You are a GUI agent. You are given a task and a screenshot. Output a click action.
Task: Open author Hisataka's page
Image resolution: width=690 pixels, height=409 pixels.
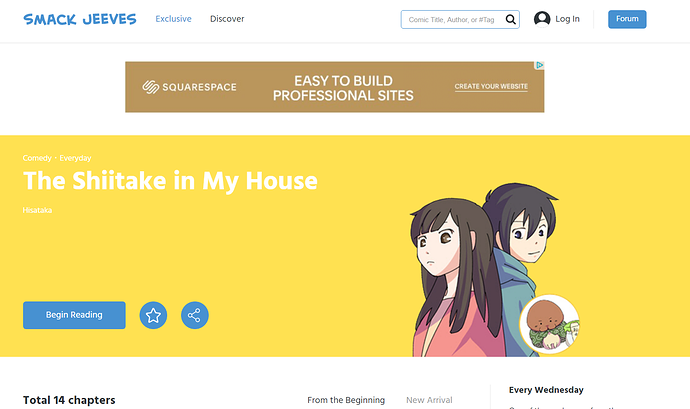(37, 210)
